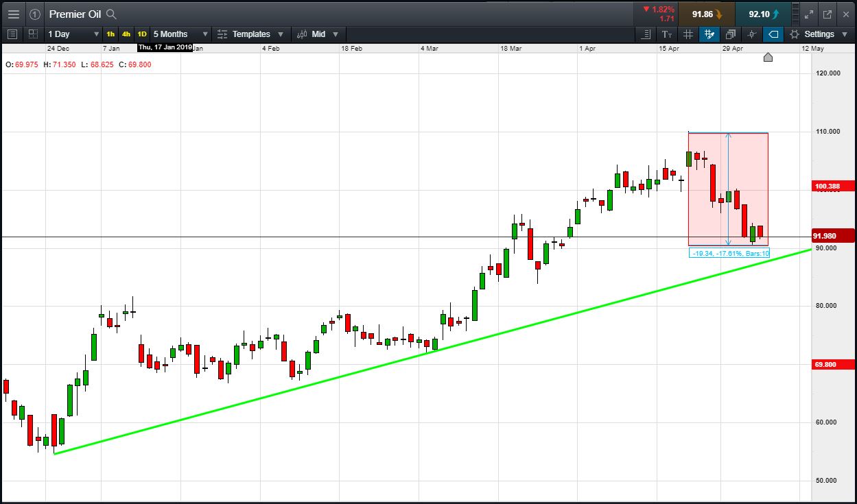Toggle the price label tag button
Image resolution: width=857 pixels, height=504 pixels.
pos(773,34)
